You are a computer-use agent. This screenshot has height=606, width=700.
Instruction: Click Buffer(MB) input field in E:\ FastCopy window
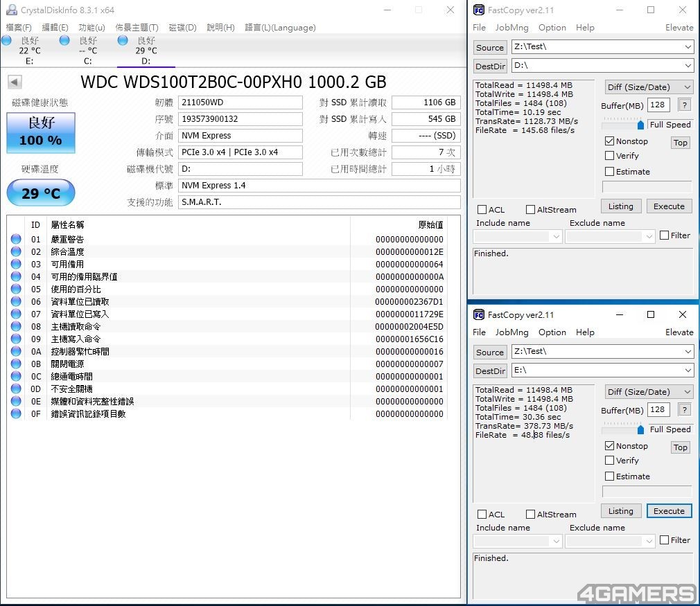(x=658, y=409)
